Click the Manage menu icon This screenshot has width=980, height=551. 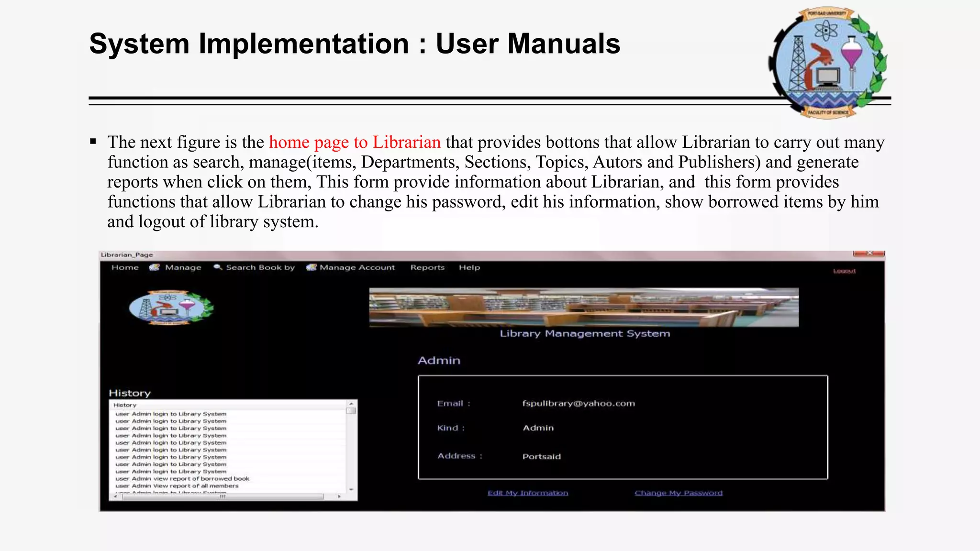(155, 267)
